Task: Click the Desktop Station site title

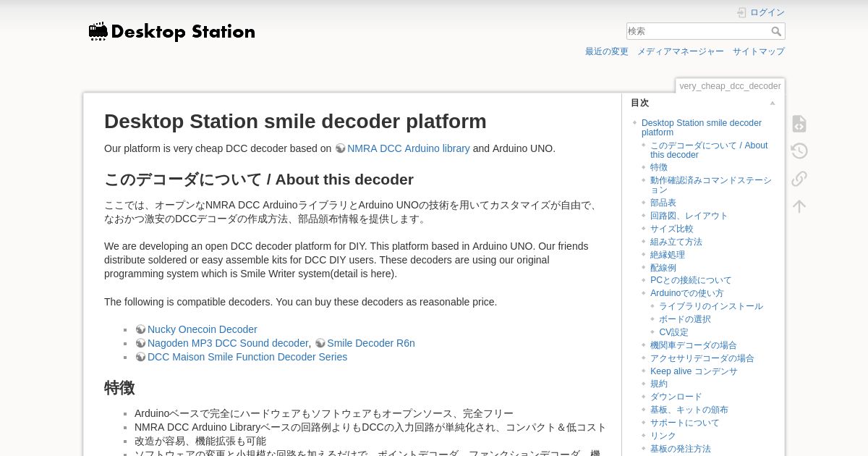Action: [x=183, y=32]
